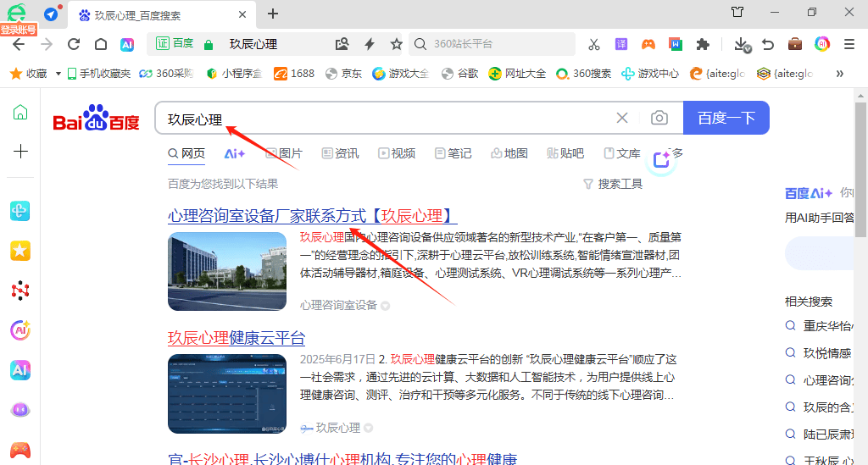Switch to the 视频 search tab
The width and height of the screenshot is (868, 465).
(397, 153)
